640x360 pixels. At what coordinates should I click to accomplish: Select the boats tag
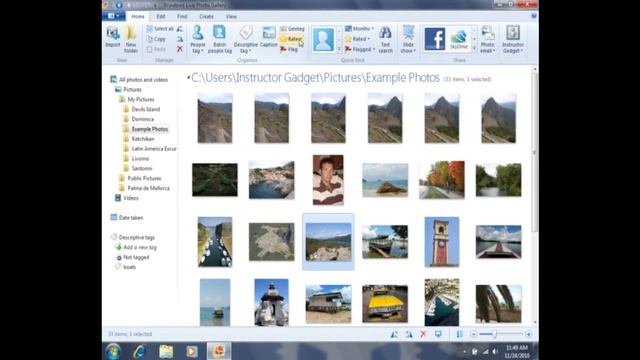[129, 267]
